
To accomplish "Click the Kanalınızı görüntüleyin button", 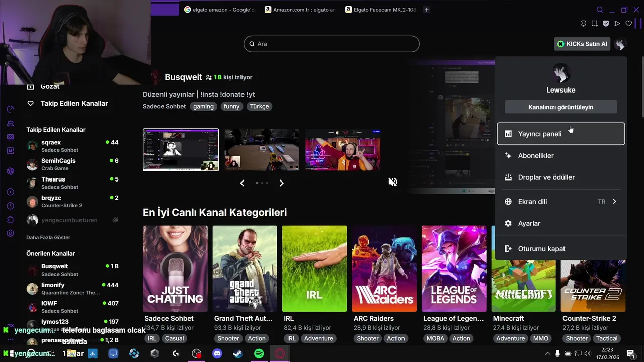I will pyautogui.click(x=561, y=107).
